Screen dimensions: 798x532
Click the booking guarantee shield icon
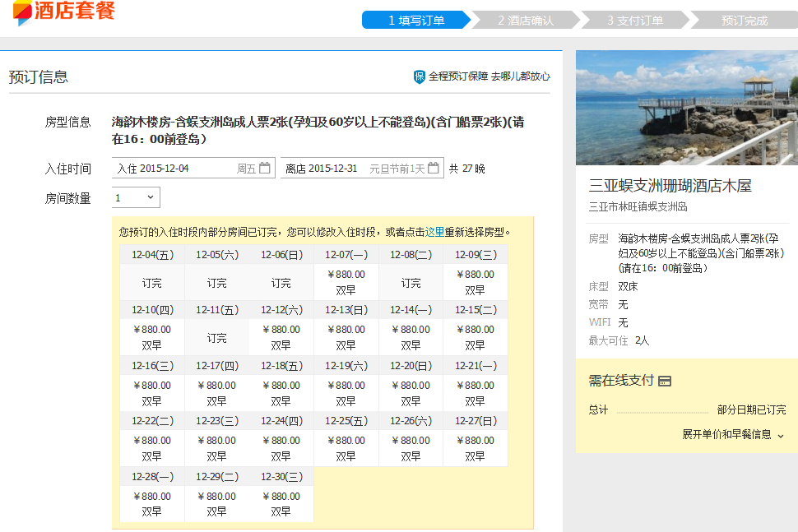419,76
